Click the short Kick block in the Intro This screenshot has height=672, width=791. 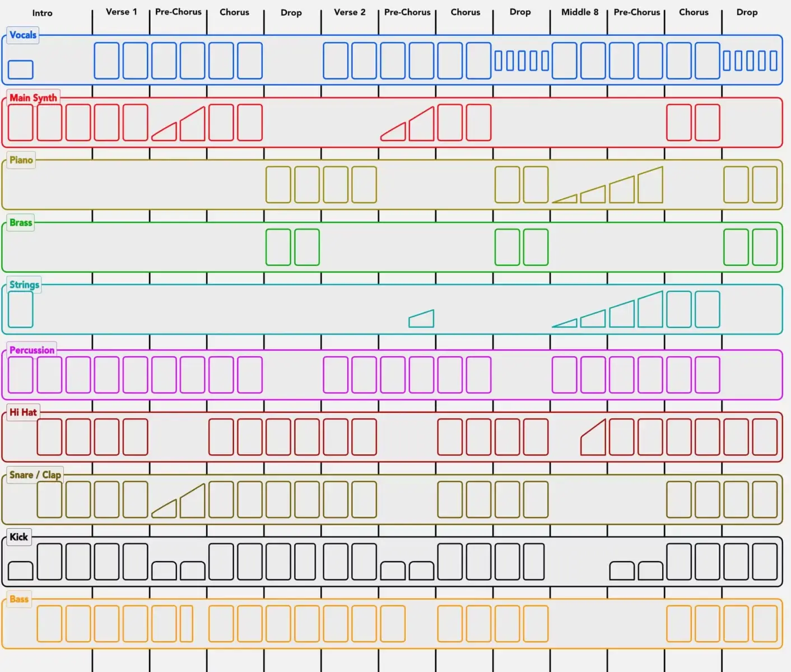(x=21, y=571)
